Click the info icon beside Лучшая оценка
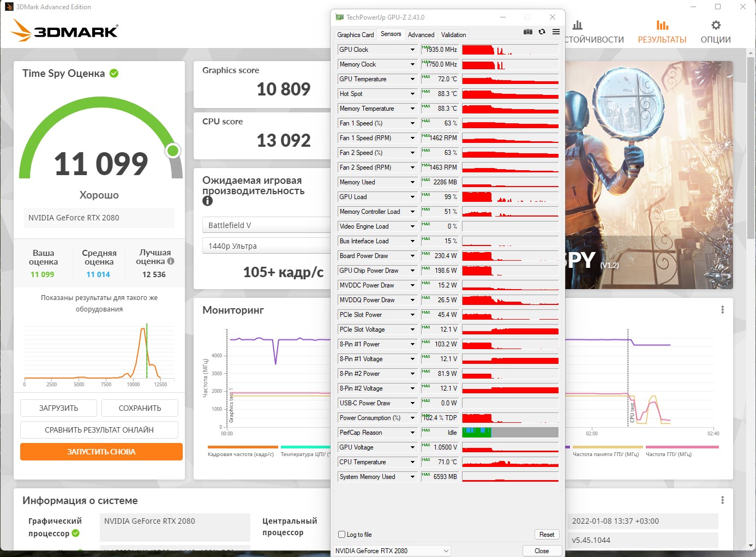Image resolution: width=756 pixels, height=557 pixels. click(x=171, y=261)
